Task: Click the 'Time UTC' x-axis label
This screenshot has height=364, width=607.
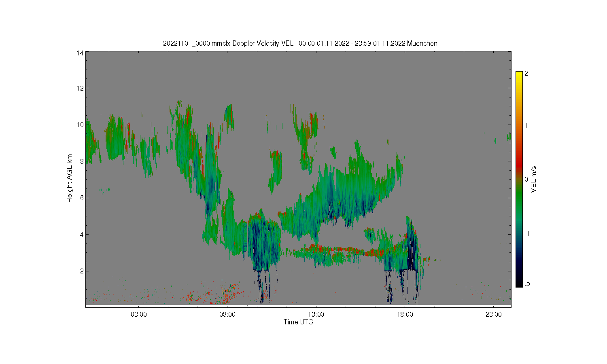Action: [298, 322]
